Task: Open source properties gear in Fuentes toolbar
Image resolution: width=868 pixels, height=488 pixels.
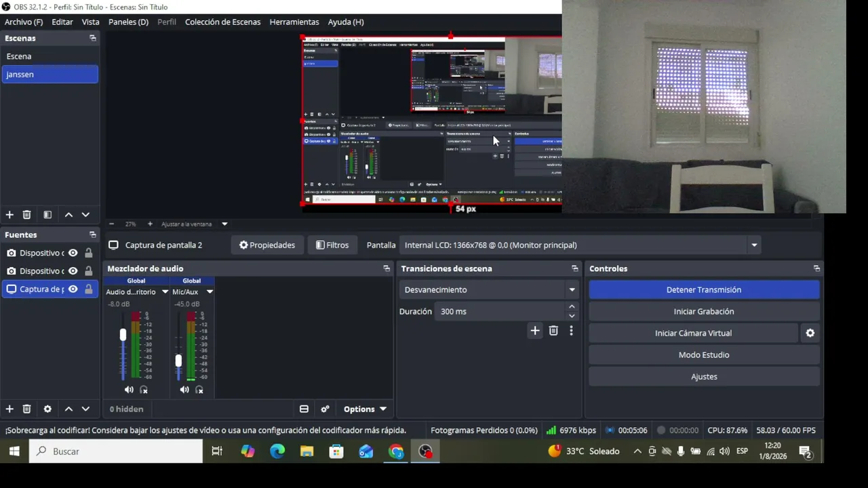Action: pyautogui.click(x=47, y=409)
